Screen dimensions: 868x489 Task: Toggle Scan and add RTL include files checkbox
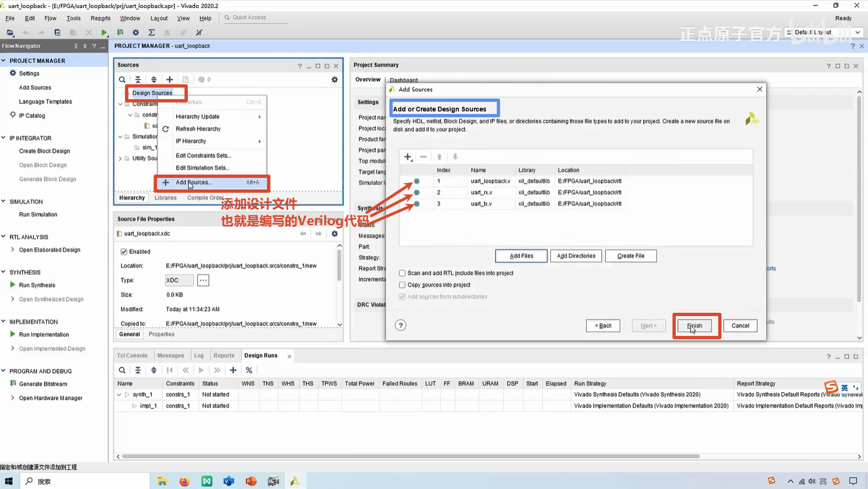click(402, 273)
